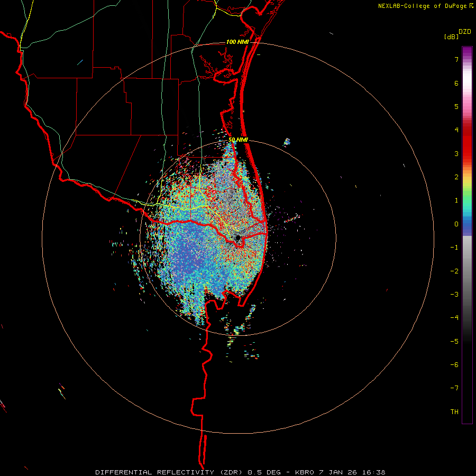Click the purple top segment of color bar
The width and height of the screenshot is (476, 476).
(x=467, y=53)
